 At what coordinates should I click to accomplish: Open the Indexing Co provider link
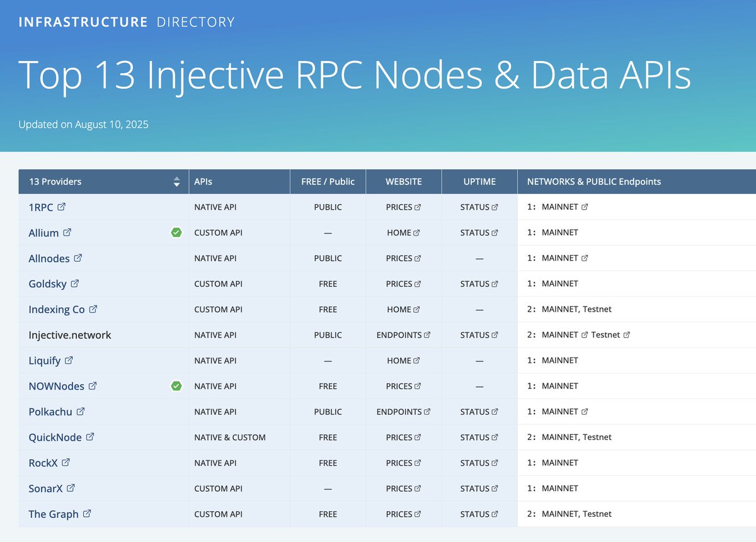point(63,310)
